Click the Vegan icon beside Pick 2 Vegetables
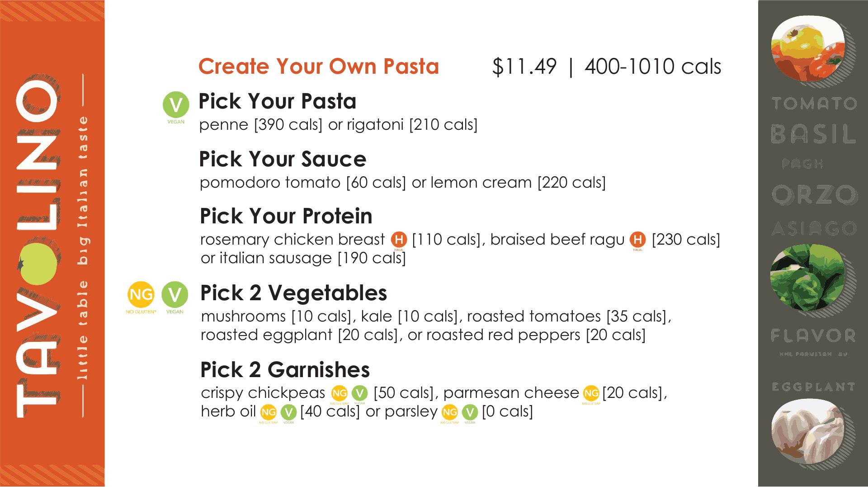 tap(175, 294)
